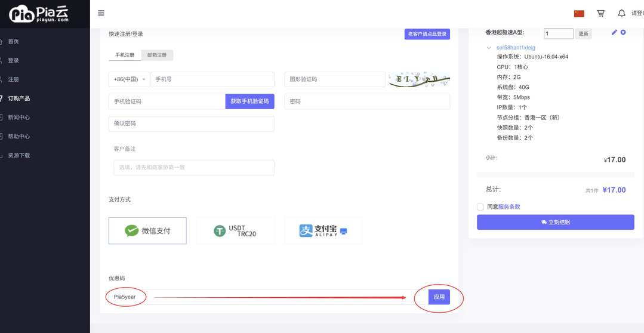
Task: Open the +86(中国) country code dropdown
Action: (x=129, y=79)
